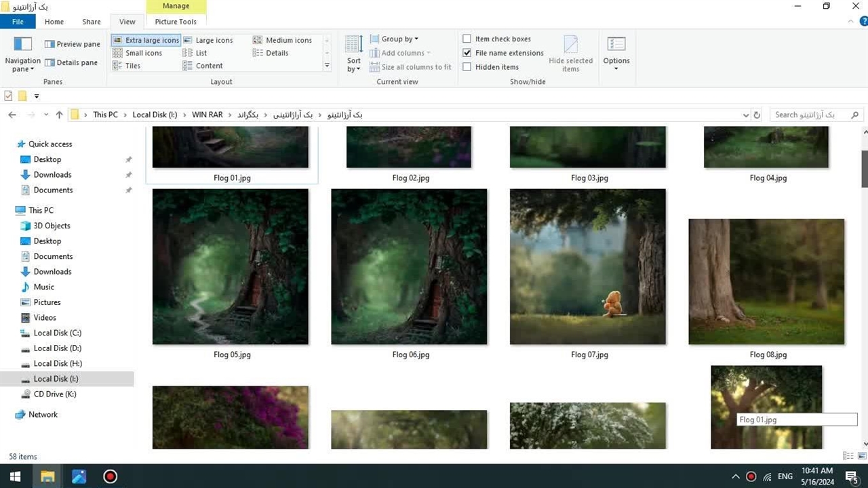Uncheck File name extensions

click(467, 53)
